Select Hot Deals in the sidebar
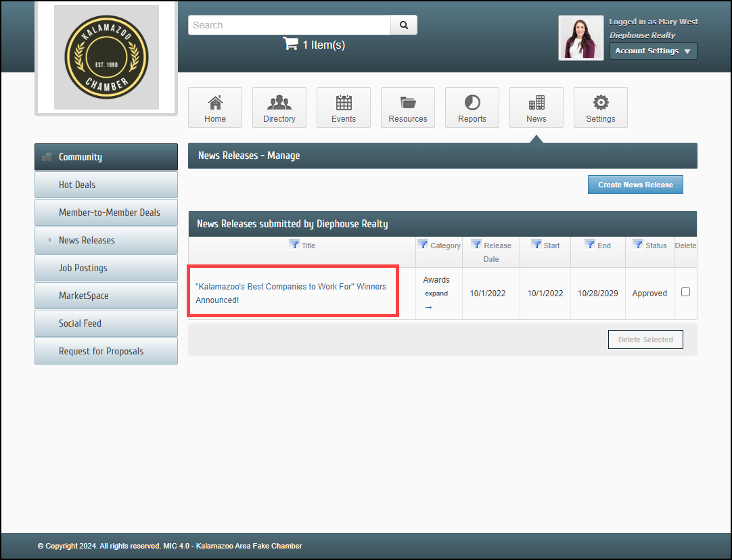The width and height of the screenshot is (732, 560). click(x=106, y=185)
